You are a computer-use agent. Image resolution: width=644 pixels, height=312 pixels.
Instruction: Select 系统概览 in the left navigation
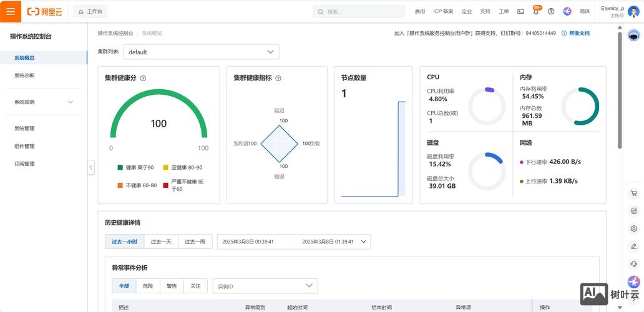point(43,58)
